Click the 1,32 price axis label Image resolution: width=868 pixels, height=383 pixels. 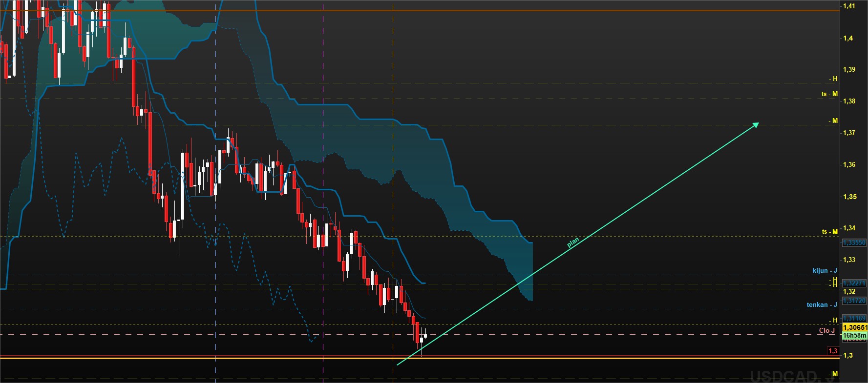click(x=849, y=292)
